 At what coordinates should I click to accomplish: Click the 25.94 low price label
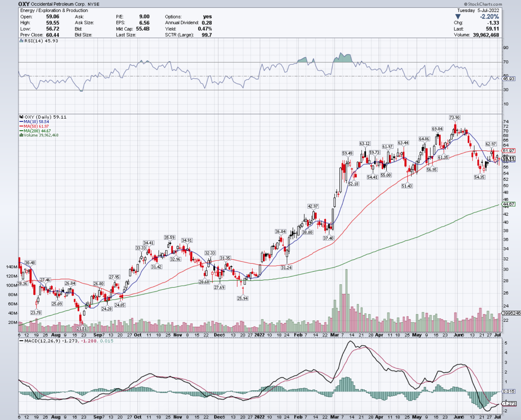pyautogui.click(x=242, y=298)
